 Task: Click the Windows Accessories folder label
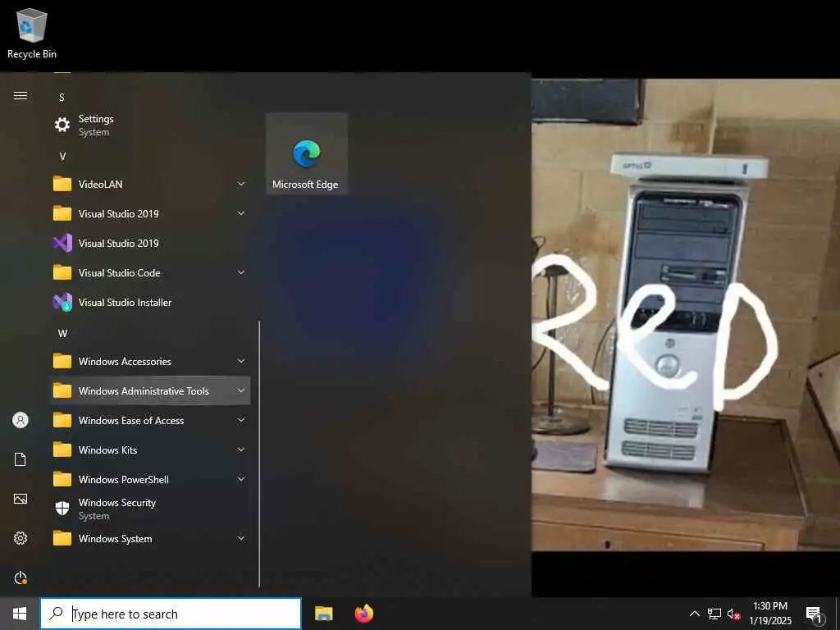pyautogui.click(x=125, y=362)
